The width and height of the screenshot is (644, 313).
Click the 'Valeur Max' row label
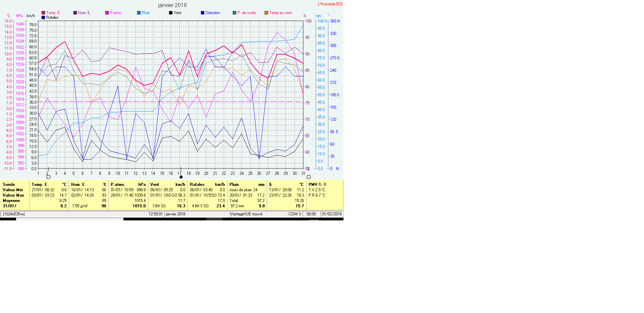pos(13,195)
